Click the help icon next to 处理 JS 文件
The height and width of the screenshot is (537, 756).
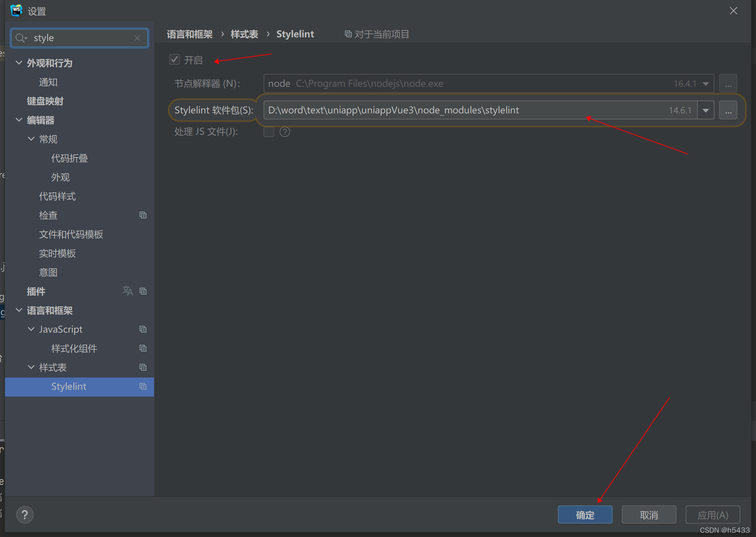(x=284, y=132)
